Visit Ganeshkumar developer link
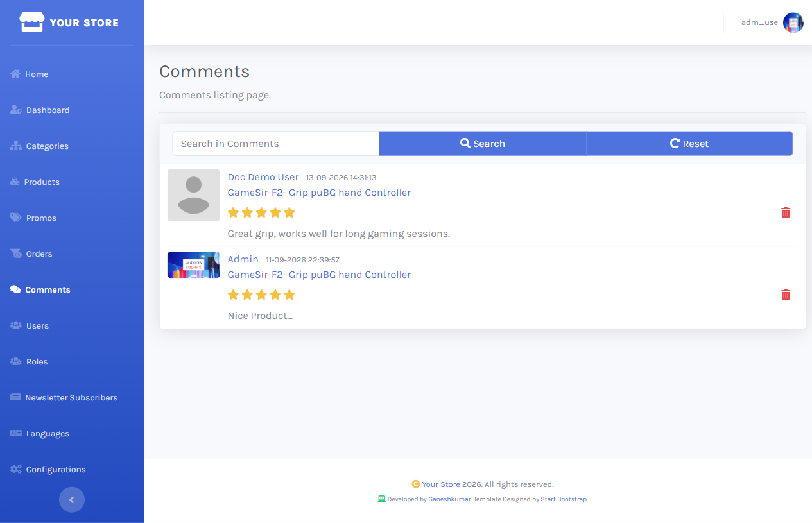The image size is (812, 523). tap(449, 499)
